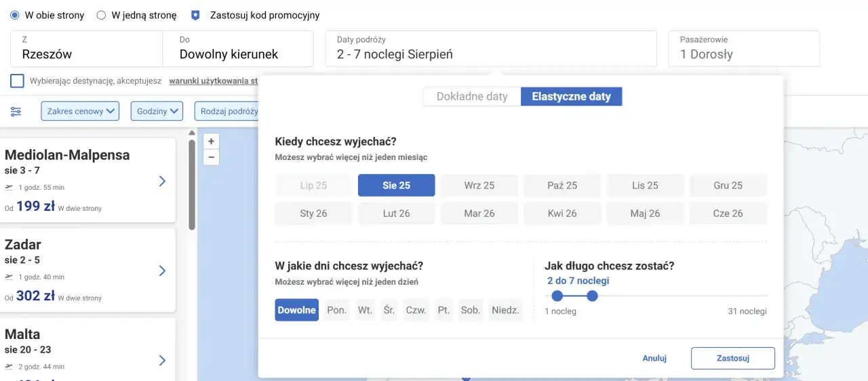
Task: Zoom out on the map
Action: tap(212, 157)
